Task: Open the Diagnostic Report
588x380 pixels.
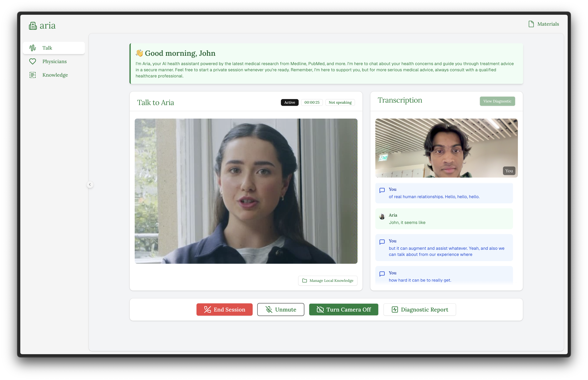Action: [420, 309]
